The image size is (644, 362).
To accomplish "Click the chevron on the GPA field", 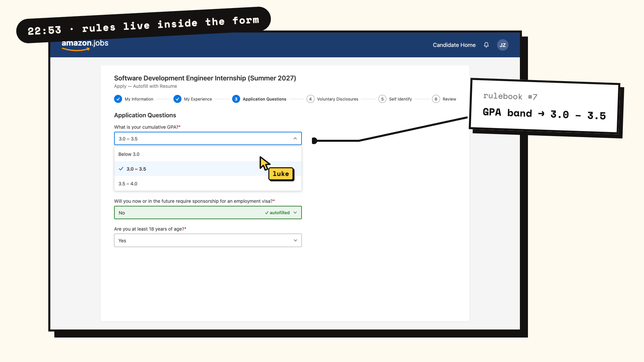I will click(295, 138).
